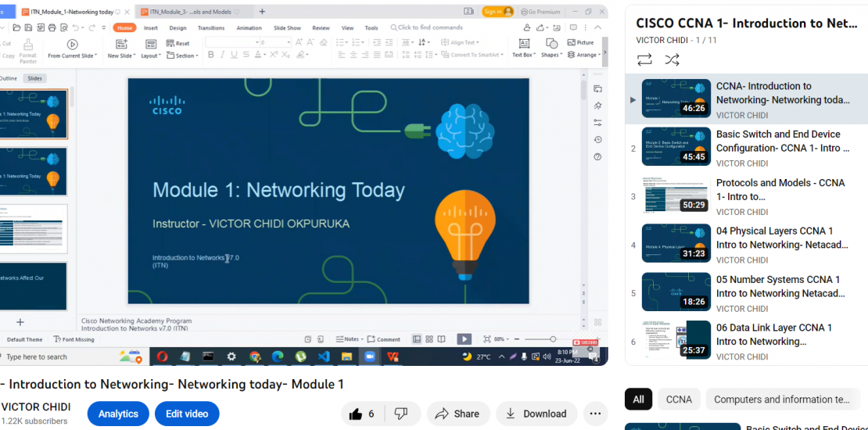Apply italic formatting with I icon

coord(223,54)
